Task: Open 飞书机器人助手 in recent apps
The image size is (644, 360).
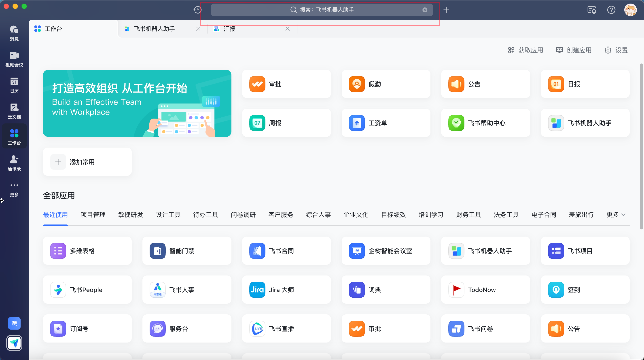Action: click(x=485, y=251)
